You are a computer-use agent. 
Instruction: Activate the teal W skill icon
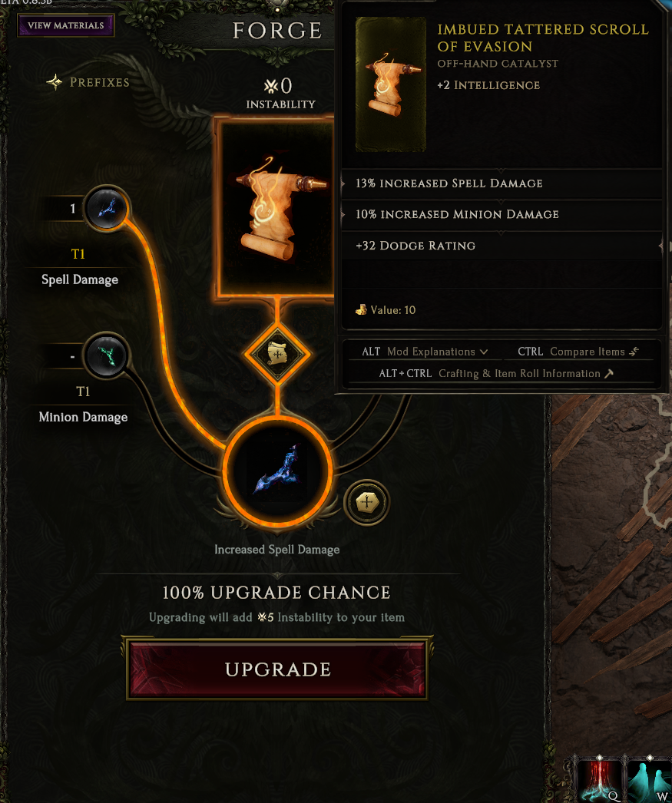(650, 781)
